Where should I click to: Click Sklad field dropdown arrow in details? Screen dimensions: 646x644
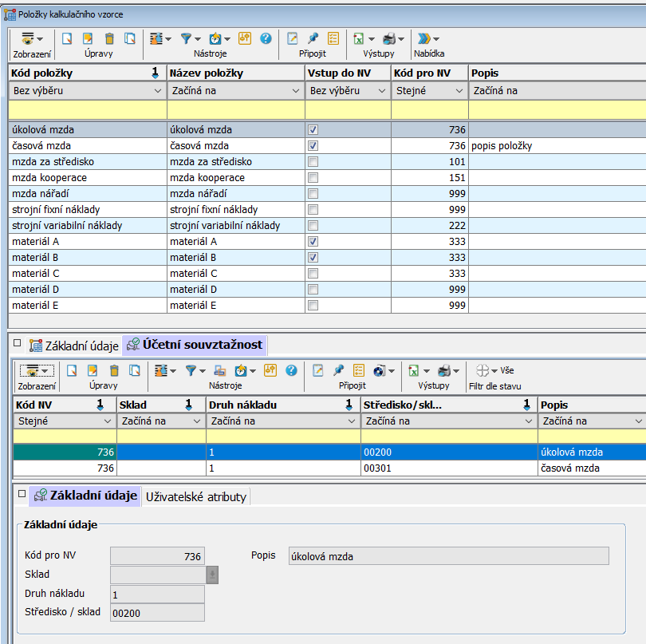tap(212, 575)
